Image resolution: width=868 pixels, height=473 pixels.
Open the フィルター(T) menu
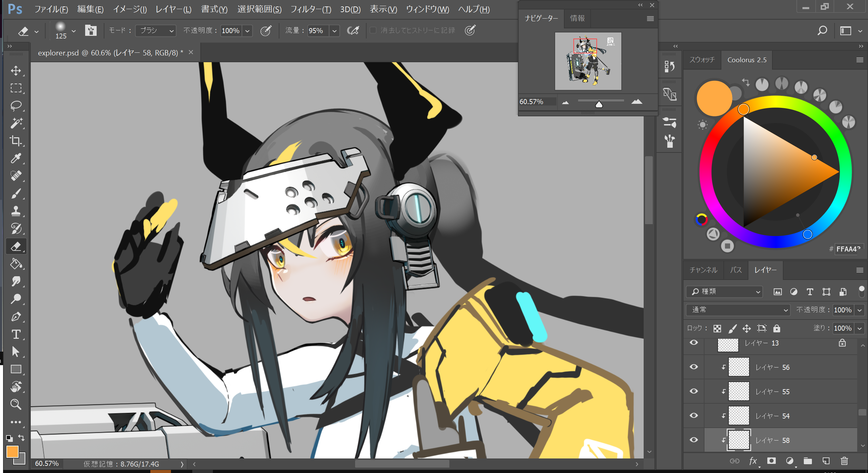(311, 9)
